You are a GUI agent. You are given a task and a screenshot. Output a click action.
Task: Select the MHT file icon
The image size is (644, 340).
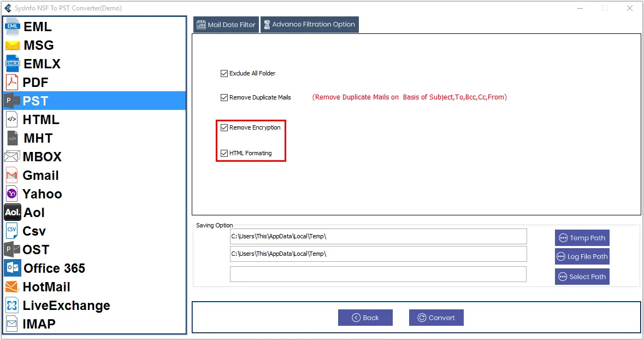(13, 138)
